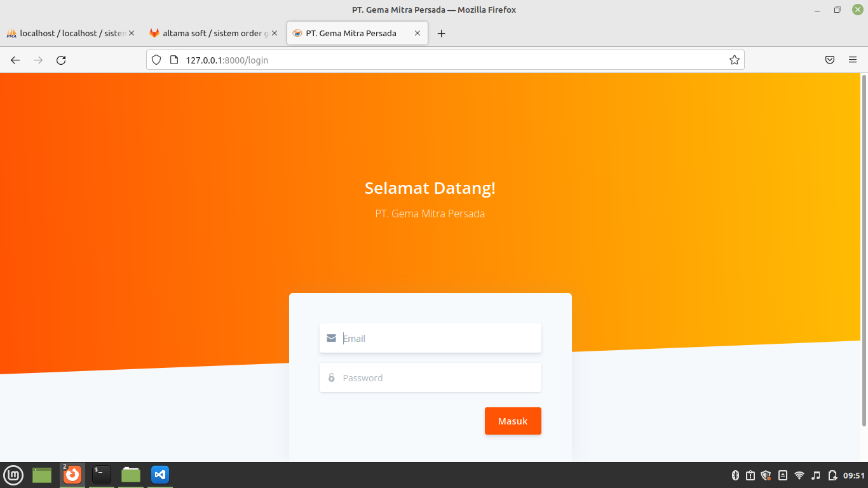Click the clipboard-shaped tray icon
The height and width of the screenshot is (488, 868).
coord(750,475)
